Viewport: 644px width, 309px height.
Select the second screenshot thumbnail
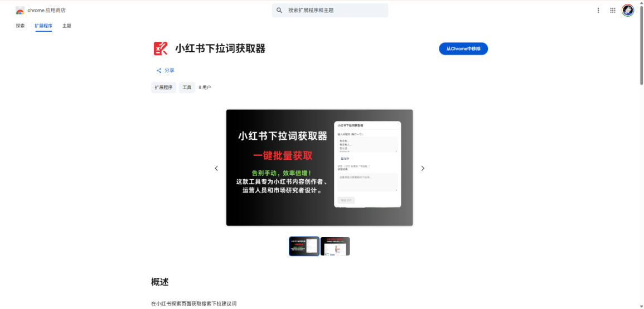(x=335, y=246)
